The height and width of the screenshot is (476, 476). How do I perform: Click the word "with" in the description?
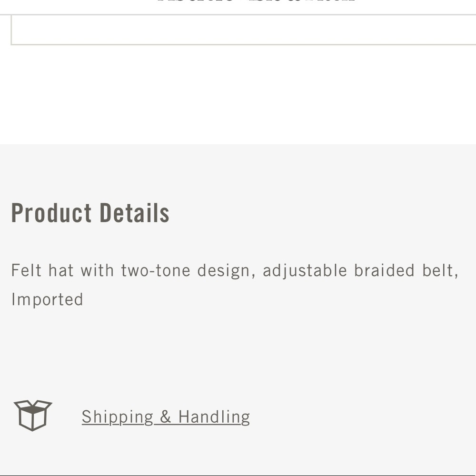(x=97, y=270)
